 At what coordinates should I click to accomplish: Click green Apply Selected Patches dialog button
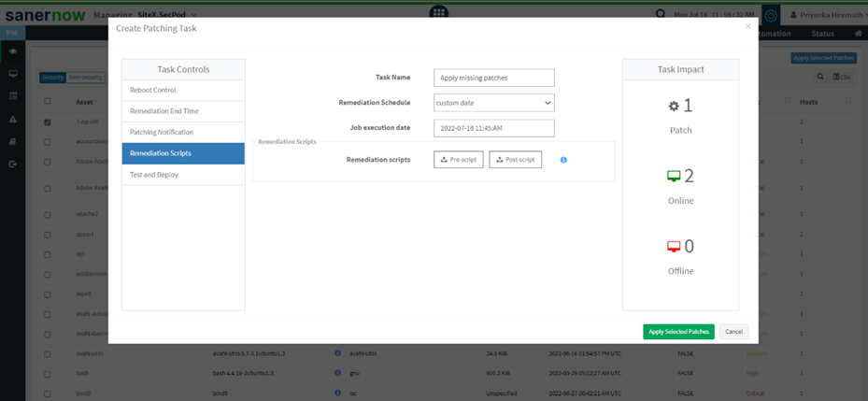pyautogui.click(x=678, y=332)
